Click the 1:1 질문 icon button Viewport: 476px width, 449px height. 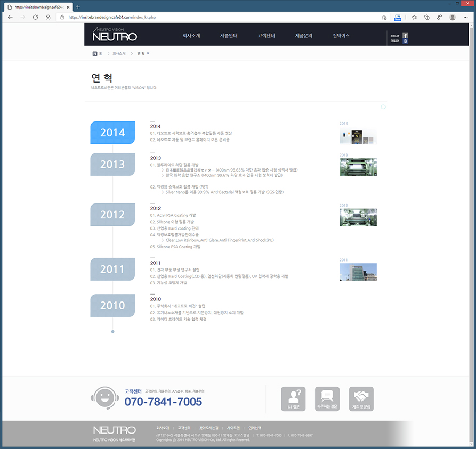[x=293, y=398]
